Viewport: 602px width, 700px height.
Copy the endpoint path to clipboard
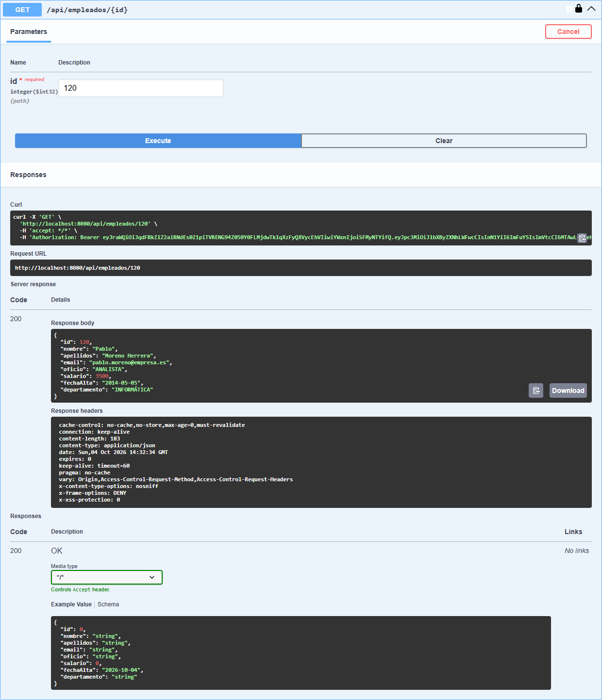569,9
